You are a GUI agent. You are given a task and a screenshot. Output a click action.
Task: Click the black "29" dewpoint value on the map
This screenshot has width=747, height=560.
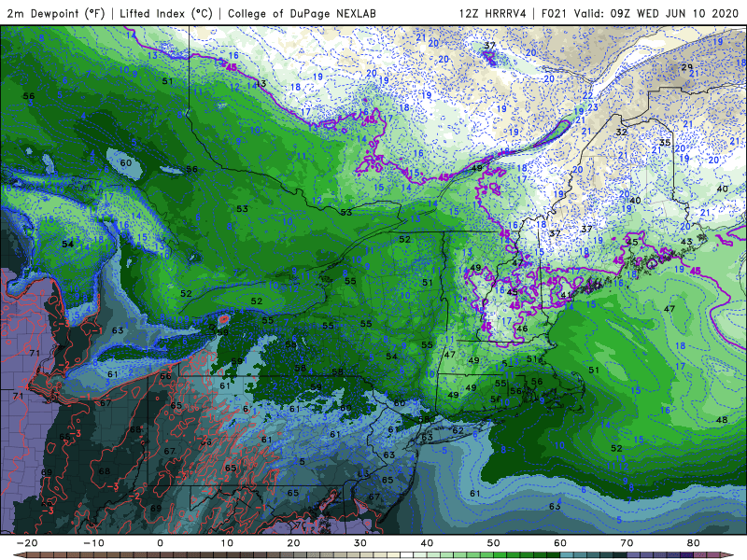click(686, 67)
